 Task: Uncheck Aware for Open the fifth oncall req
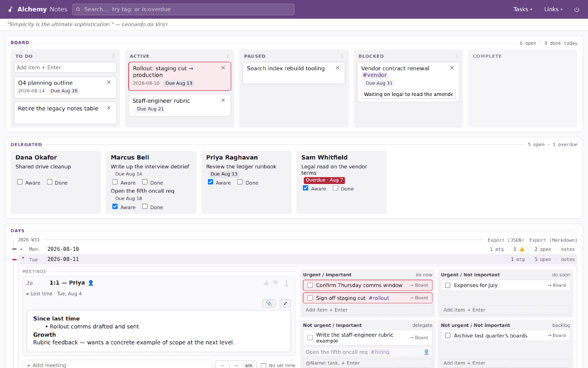(115, 206)
